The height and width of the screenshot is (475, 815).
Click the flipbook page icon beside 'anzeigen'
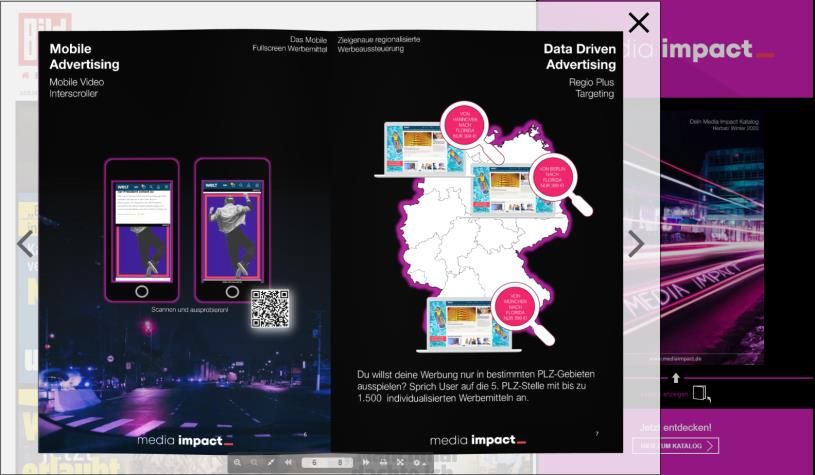click(701, 393)
